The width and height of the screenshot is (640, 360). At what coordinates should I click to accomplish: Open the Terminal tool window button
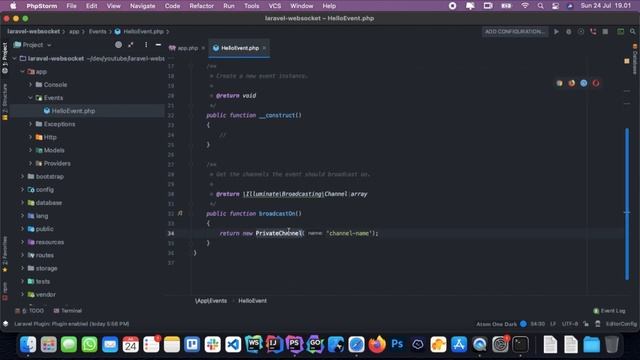coord(68,311)
